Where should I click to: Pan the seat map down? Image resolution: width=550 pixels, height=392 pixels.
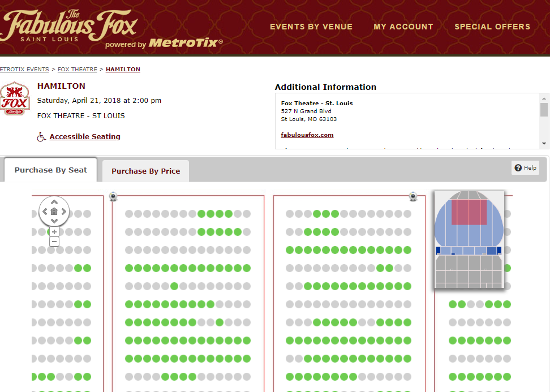pos(54,221)
